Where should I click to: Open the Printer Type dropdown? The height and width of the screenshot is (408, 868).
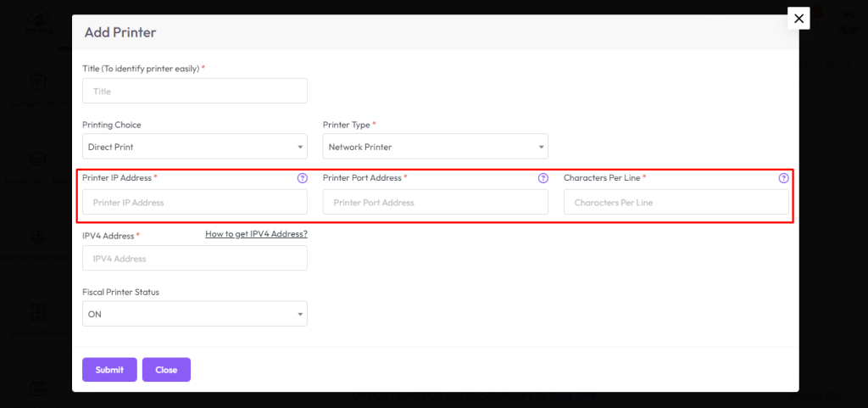435,146
